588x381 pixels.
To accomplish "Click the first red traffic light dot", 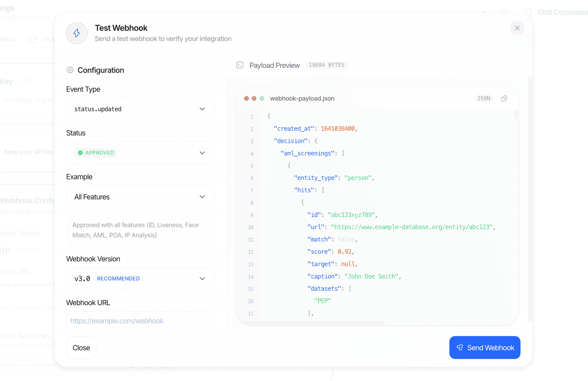I will pyautogui.click(x=246, y=98).
